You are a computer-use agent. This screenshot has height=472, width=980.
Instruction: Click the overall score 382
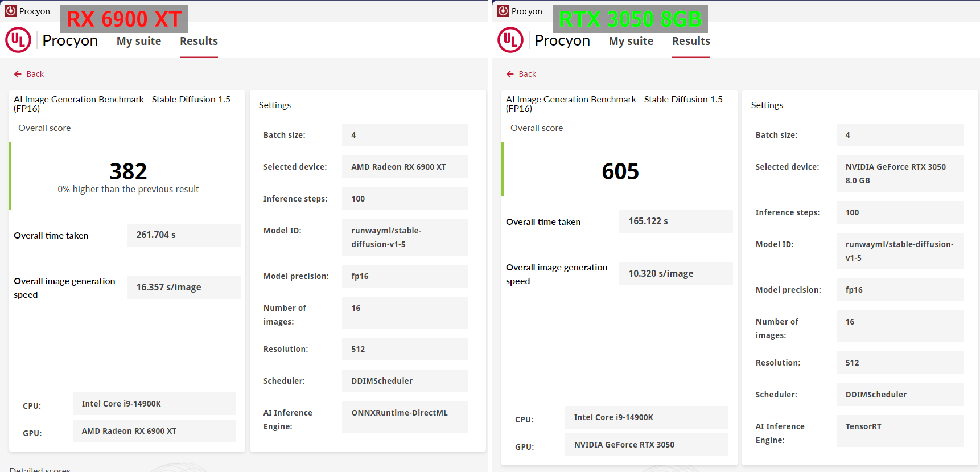click(128, 171)
